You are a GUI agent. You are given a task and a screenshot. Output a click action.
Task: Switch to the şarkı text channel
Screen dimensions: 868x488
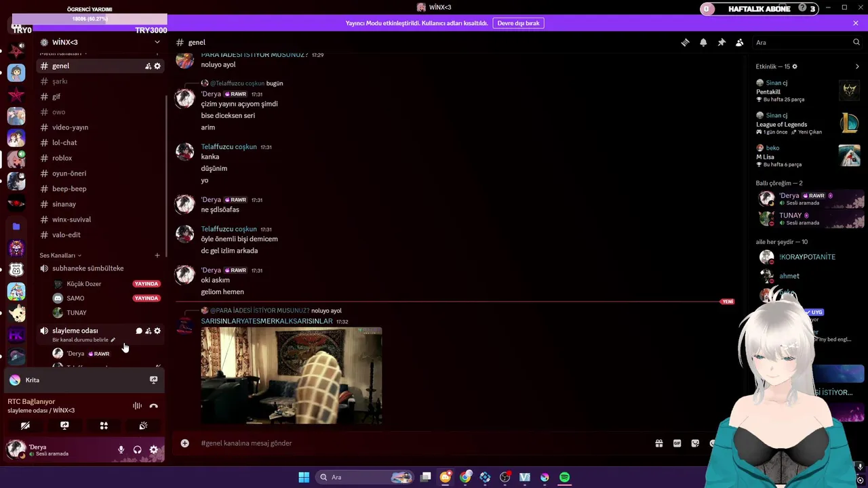100,81
